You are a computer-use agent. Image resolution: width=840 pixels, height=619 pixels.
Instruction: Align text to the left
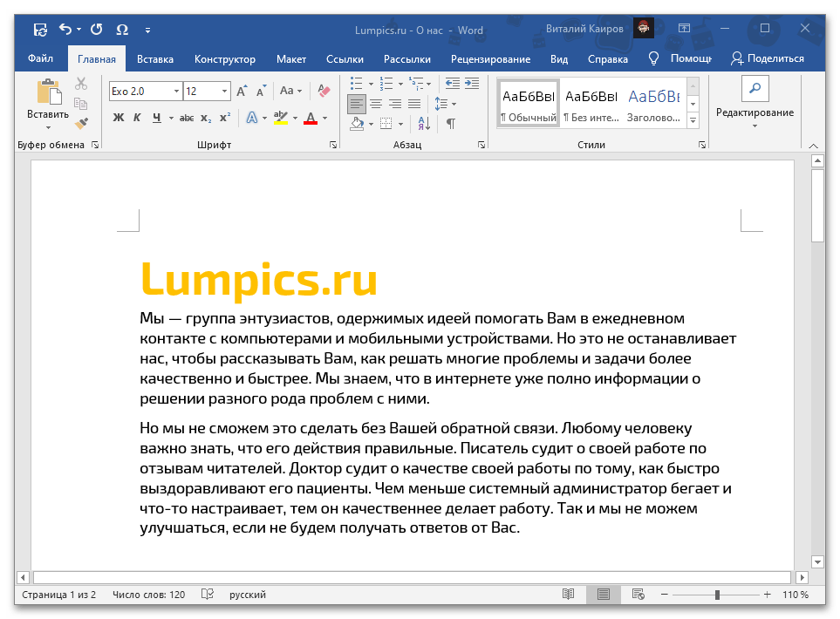356,104
